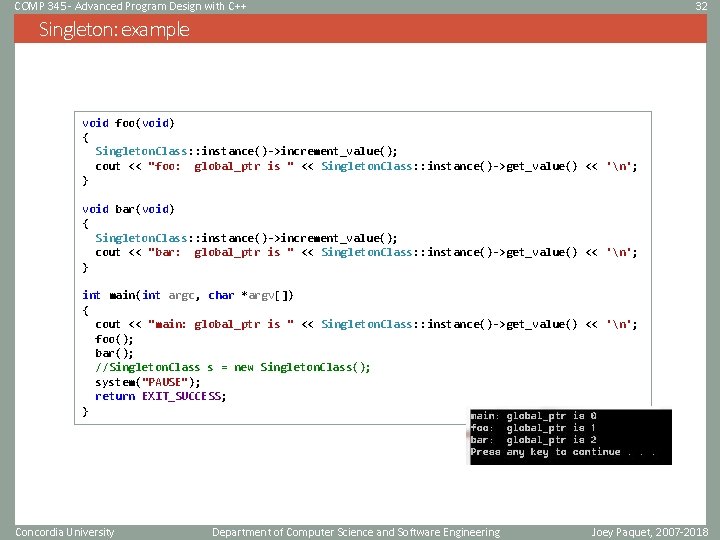Screen dimensions: 720x540
Task: Click console output line "main: global_ptr is 0"
Action: coord(534,416)
